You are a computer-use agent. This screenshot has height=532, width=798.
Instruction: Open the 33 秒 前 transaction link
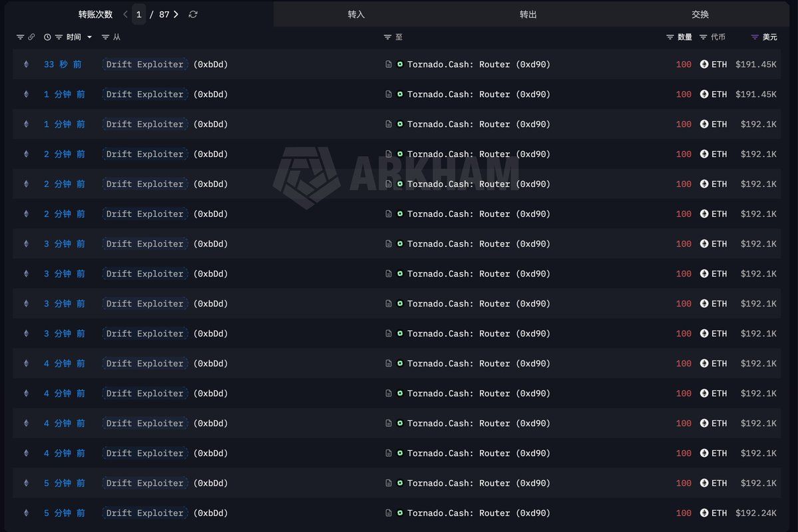click(x=63, y=64)
